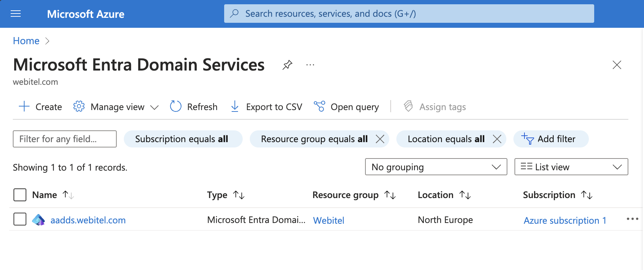Open Resource group equals all filter

(x=314, y=139)
